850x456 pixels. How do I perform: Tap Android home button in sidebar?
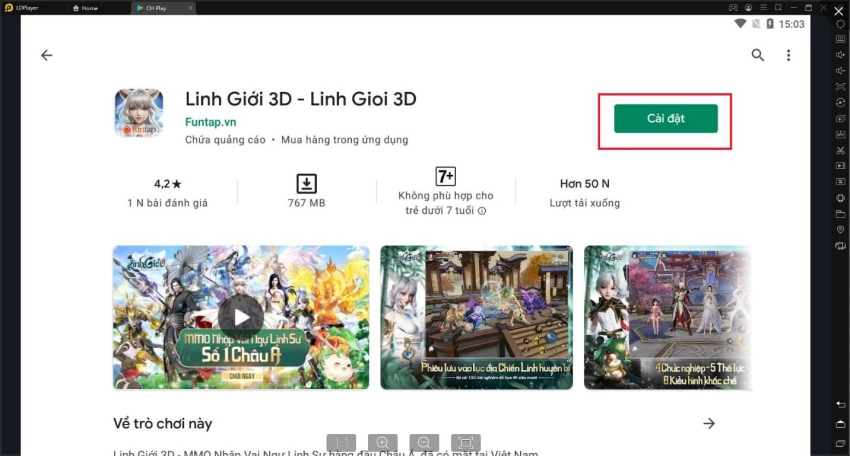tap(840, 424)
